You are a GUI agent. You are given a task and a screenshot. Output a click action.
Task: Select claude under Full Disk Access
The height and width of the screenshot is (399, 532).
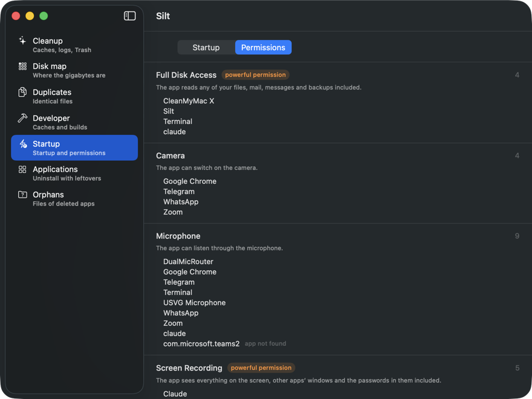coord(174,132)
